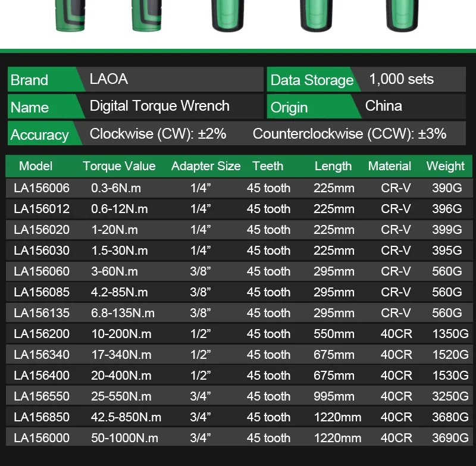Click weight 3680G in LA156850 row
The image size is (476, 466).
coord(450,417)
